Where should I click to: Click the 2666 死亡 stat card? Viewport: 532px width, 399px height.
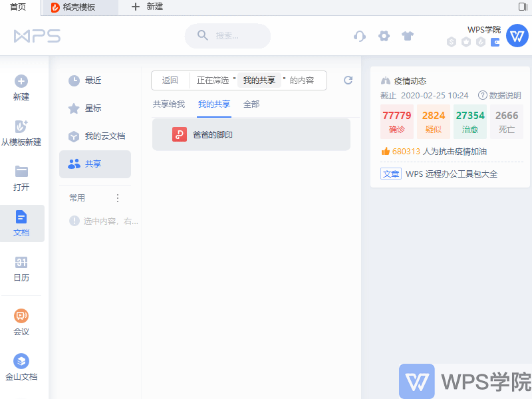pyautogui.click(x=507, y=122)
